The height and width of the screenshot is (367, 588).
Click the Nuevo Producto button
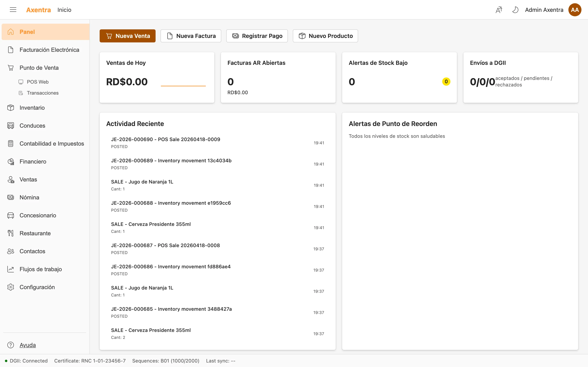point(325,36)
